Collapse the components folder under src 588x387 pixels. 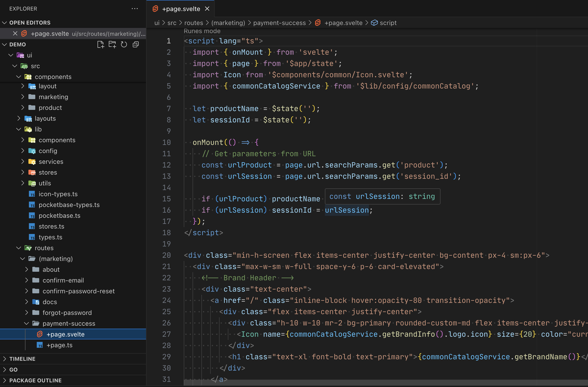tap(19, 77)
